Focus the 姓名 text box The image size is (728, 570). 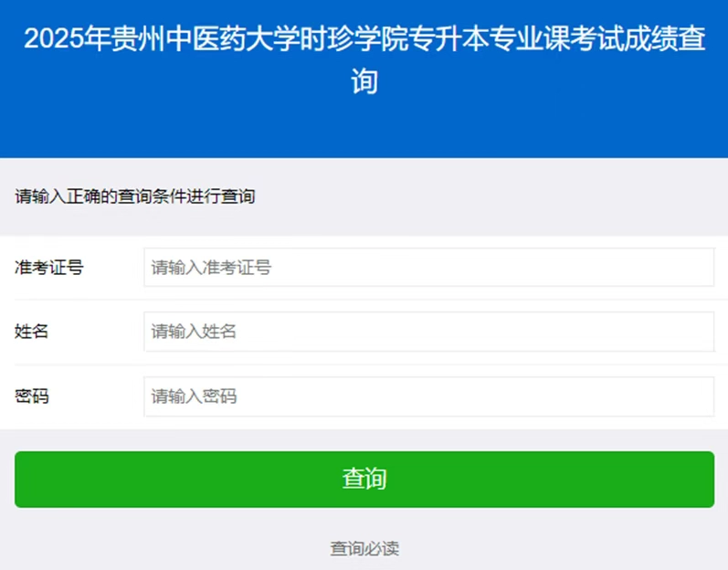(x=428, y=332)
